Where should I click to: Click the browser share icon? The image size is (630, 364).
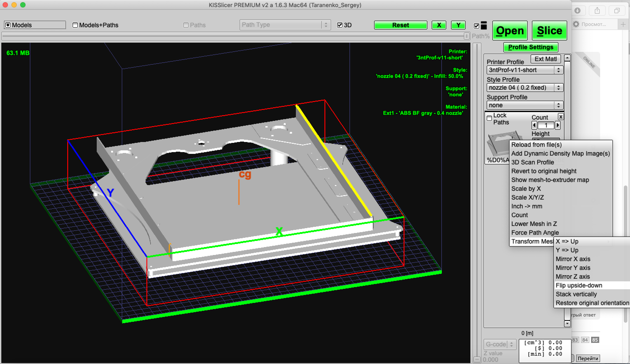pos(597,11)
